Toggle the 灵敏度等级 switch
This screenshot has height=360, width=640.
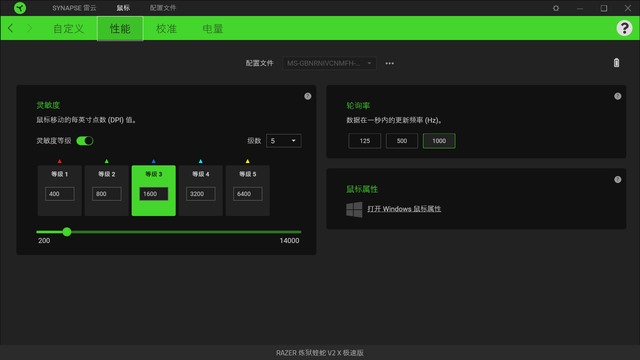pos(85,141)
